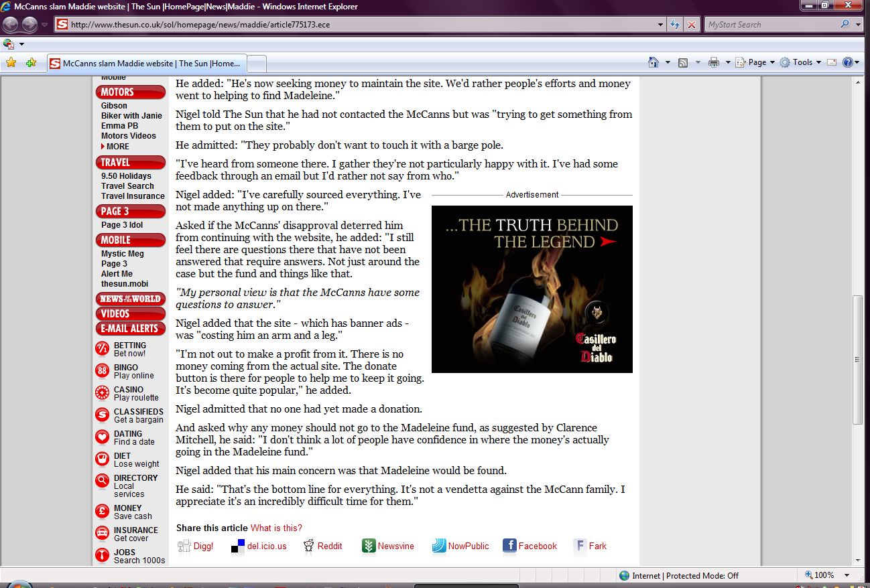
Task: Open the Tools dropdown menu
Action: pyautogui.click(x=802, y=62)
